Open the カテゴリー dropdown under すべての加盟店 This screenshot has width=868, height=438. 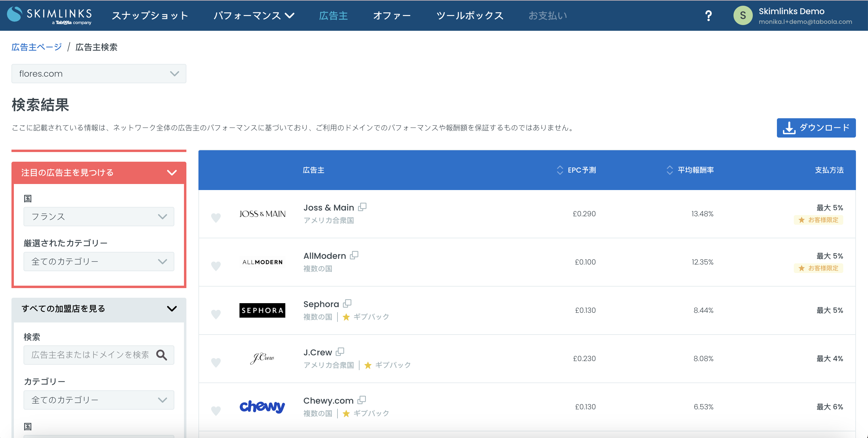(x=99, y=400)
